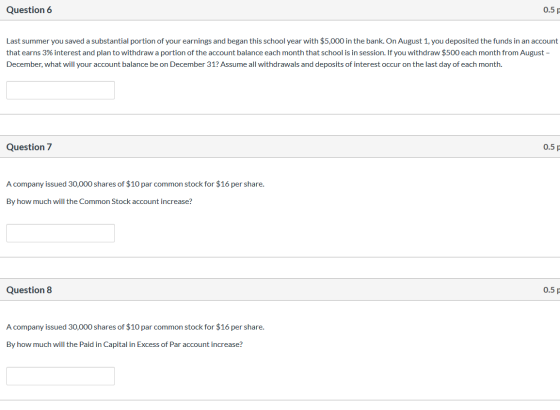Select the Question 8 answer input field
Viewport: 560px width, 410px height.
click(x=60, y=376)
